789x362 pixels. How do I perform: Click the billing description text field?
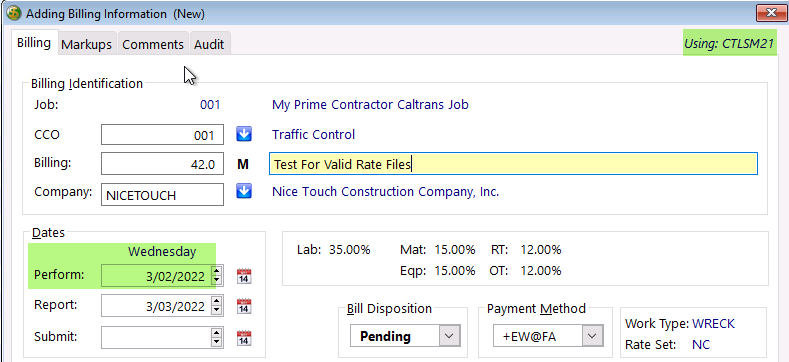pos(513,164)
